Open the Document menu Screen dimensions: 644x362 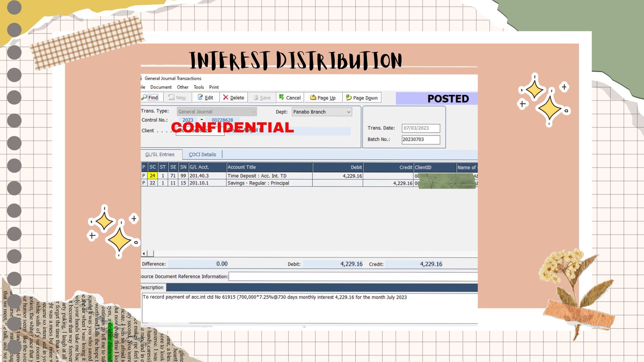(161, 87)
